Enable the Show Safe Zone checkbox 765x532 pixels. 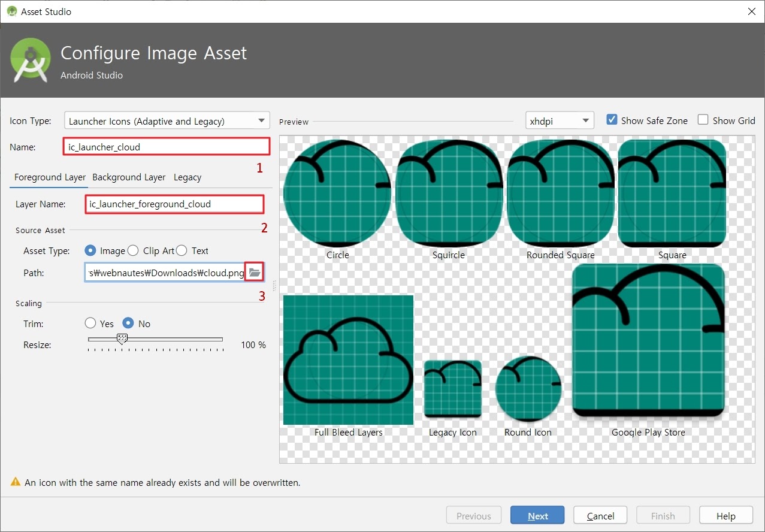click(612, 120)
